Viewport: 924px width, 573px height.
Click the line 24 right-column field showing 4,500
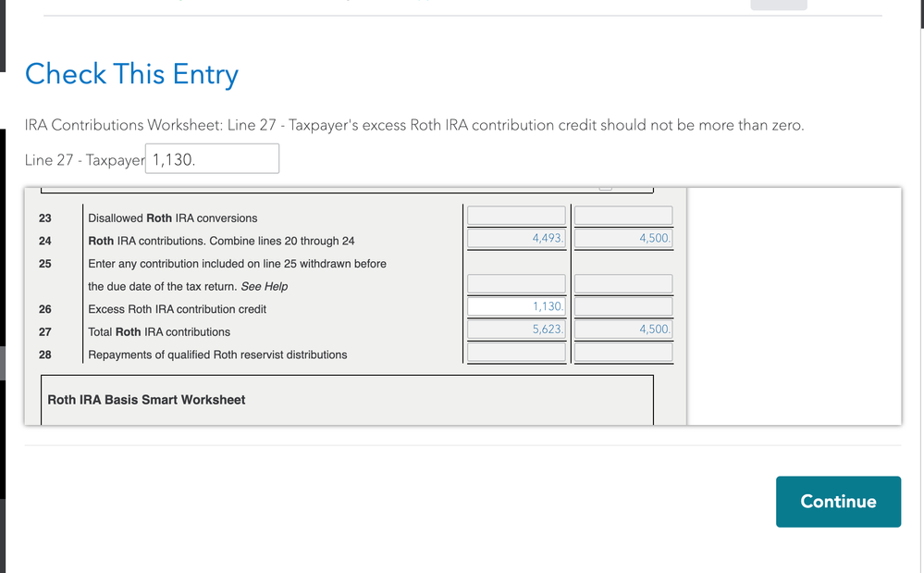click(x=623, y=239)
